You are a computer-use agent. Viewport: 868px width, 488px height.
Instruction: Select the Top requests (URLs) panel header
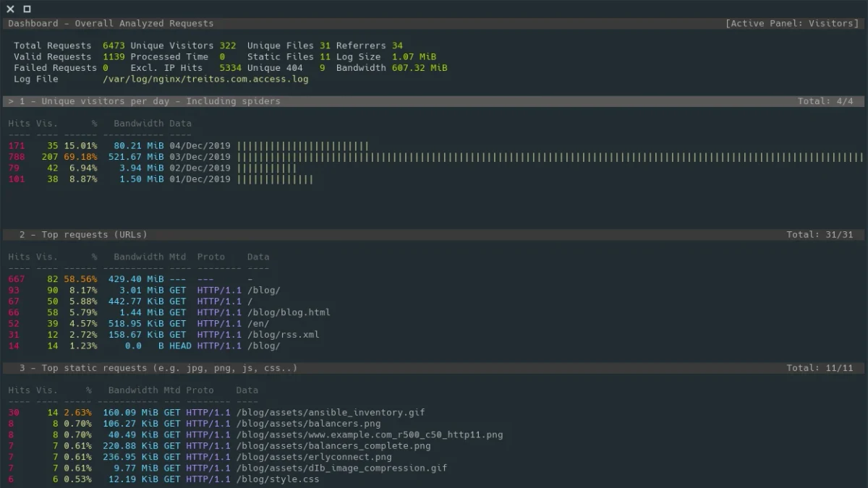[x=434, y=235]
